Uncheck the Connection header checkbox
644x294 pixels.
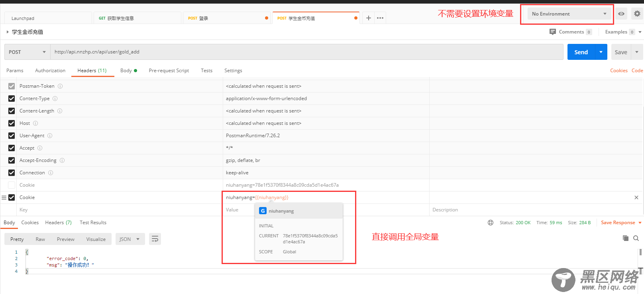click(x=12, y=173)
